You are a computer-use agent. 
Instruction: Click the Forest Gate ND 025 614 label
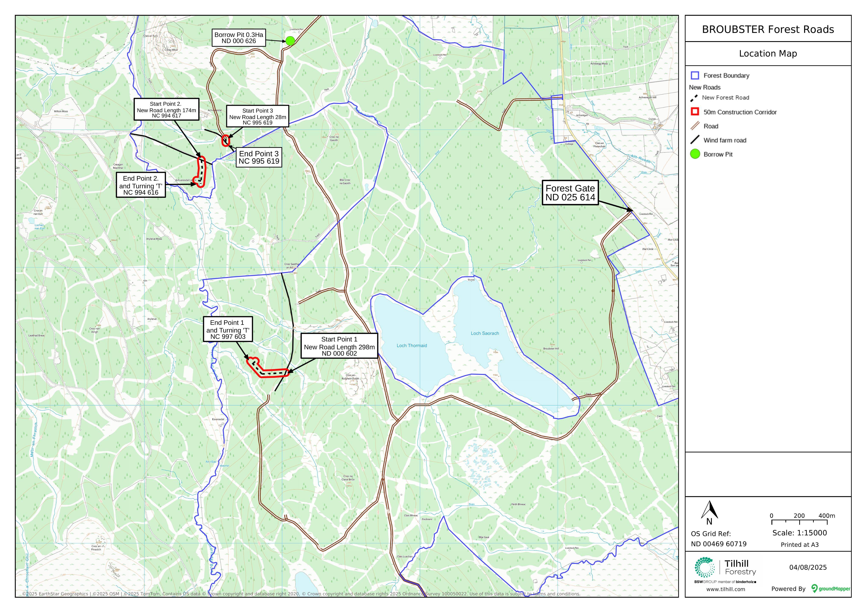(x=570, y=193)
